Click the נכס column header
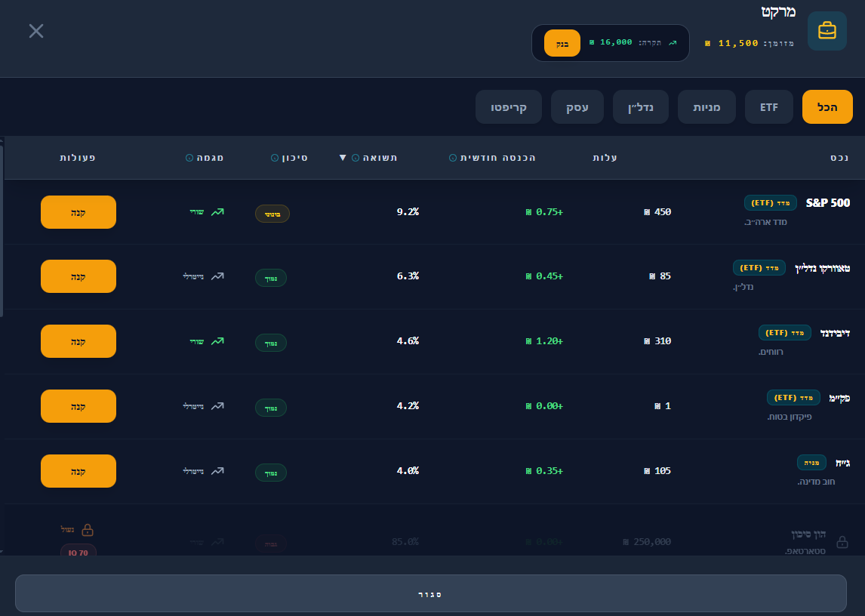The width and height of the screenshot is (865, 616). tap(839, 158)
